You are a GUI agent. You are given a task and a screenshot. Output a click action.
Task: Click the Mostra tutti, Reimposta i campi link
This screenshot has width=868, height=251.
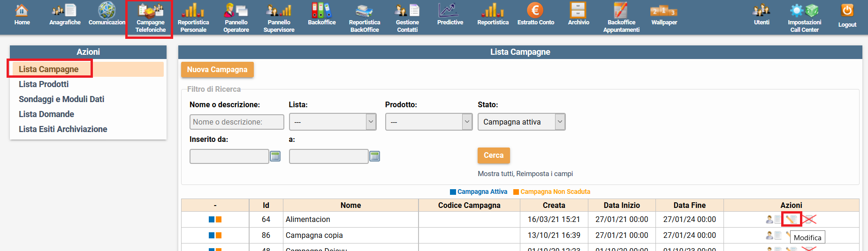525,174
